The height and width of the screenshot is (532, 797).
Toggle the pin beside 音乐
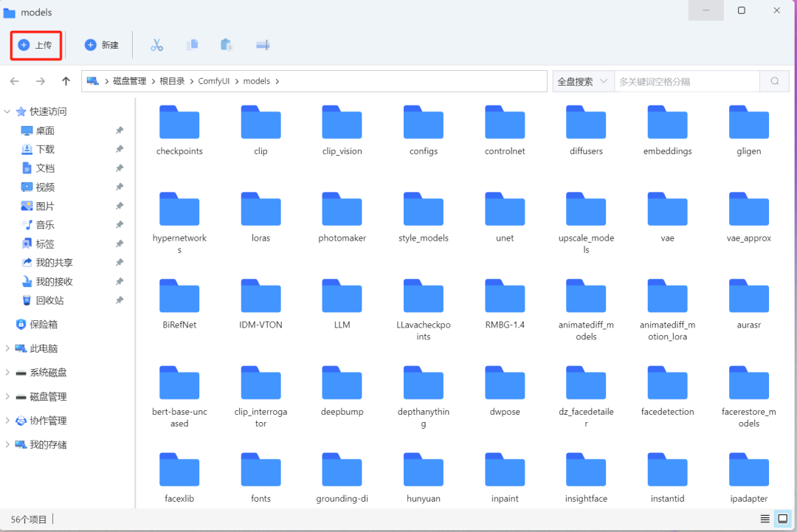(x=120, y=224)
